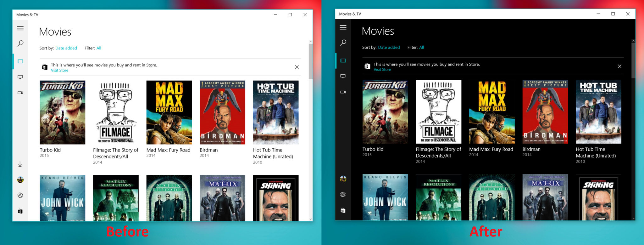Open Filmage poster in light-theme window

(116, 112)
